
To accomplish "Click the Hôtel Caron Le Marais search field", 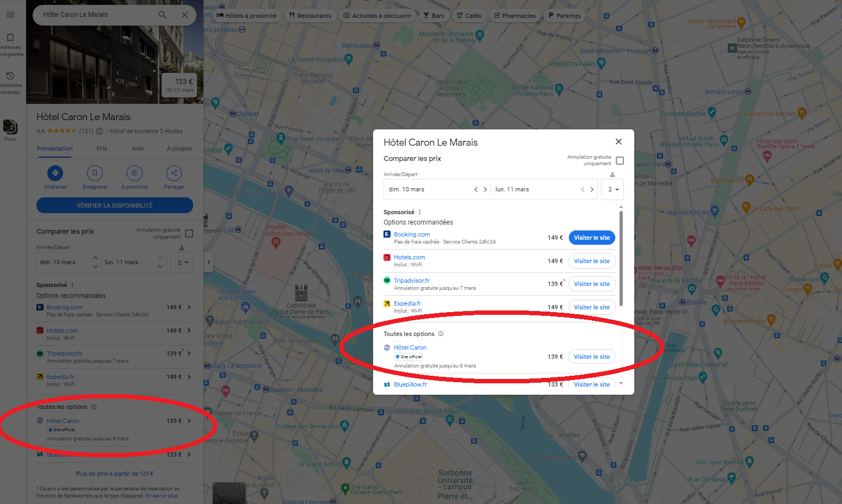I will coord(98,15).
